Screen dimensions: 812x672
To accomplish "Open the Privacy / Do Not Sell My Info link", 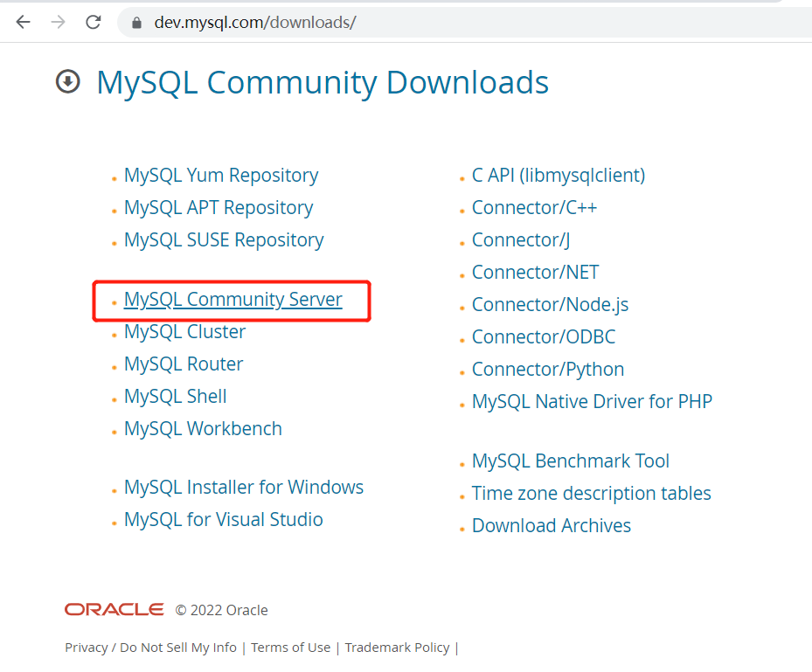I will coord(150,648).
